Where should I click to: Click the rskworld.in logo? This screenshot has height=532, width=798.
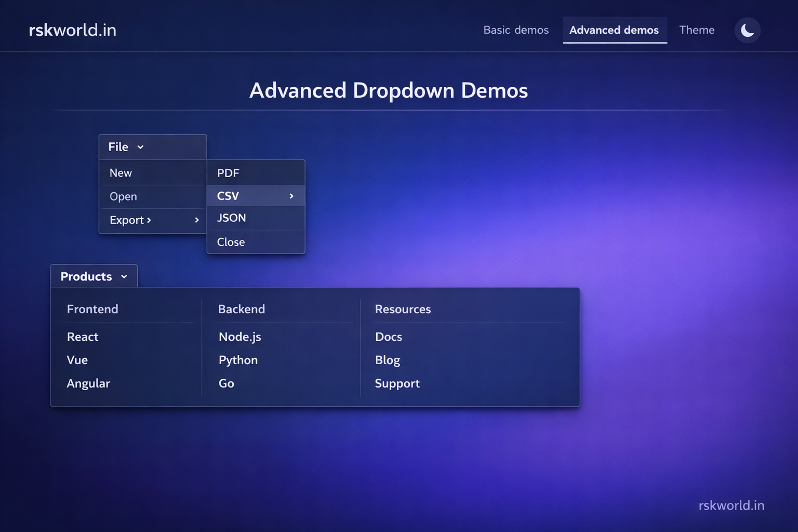pyautogui.click(x=72, y=30)
